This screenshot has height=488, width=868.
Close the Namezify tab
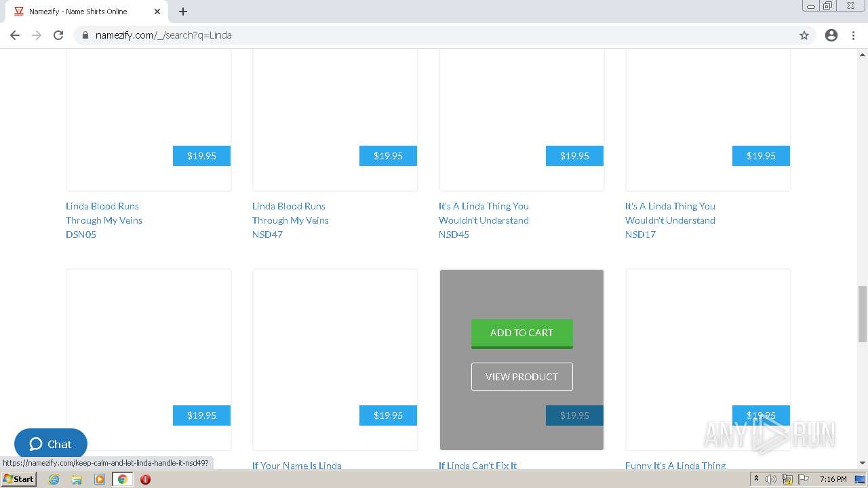[x=157, y=12]
